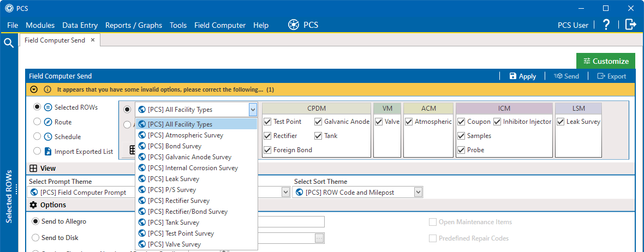Select the Route radio button
Screen dimensions: 644x252
pyautogui.click(x=37, y=122)
